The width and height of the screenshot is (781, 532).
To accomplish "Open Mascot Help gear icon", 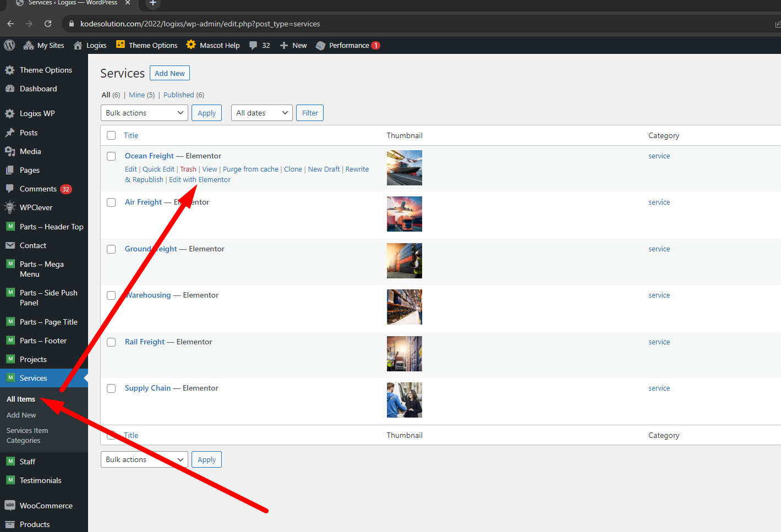I will 191,45.
